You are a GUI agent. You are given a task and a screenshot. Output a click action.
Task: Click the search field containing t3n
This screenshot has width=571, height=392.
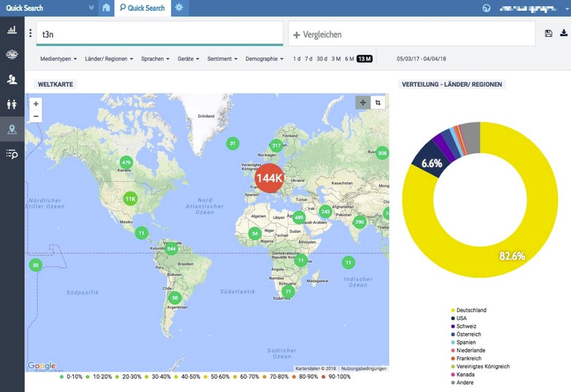pyautogui.click(x=160, y=34)
